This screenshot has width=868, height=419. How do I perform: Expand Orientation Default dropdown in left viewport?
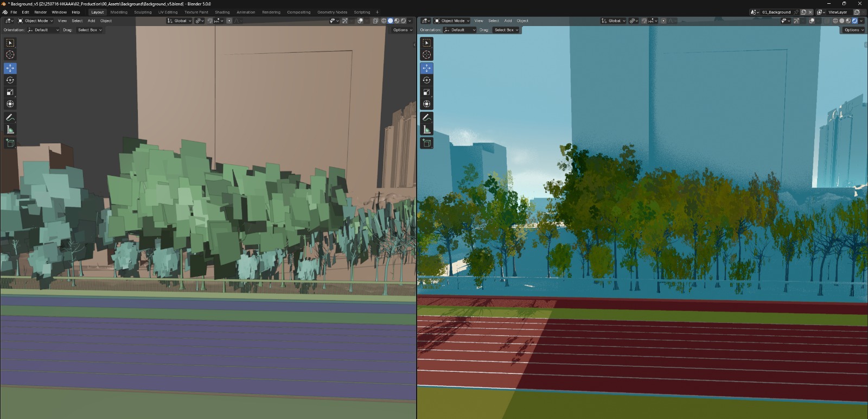43,30
